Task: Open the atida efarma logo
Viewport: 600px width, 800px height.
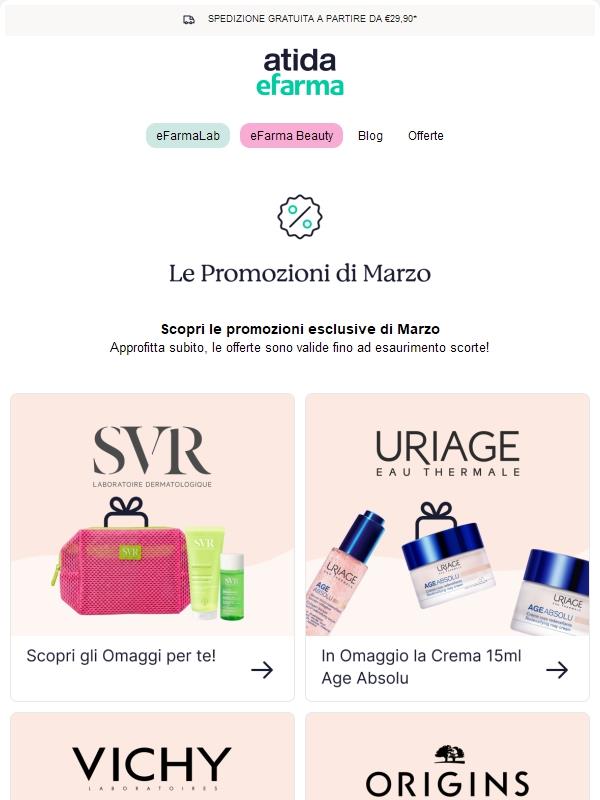Action: tap(299, 72)
